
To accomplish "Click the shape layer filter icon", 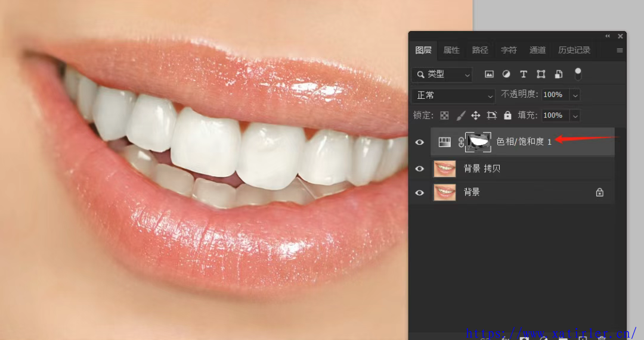I will pyautogui.click(x=541, y=74).
